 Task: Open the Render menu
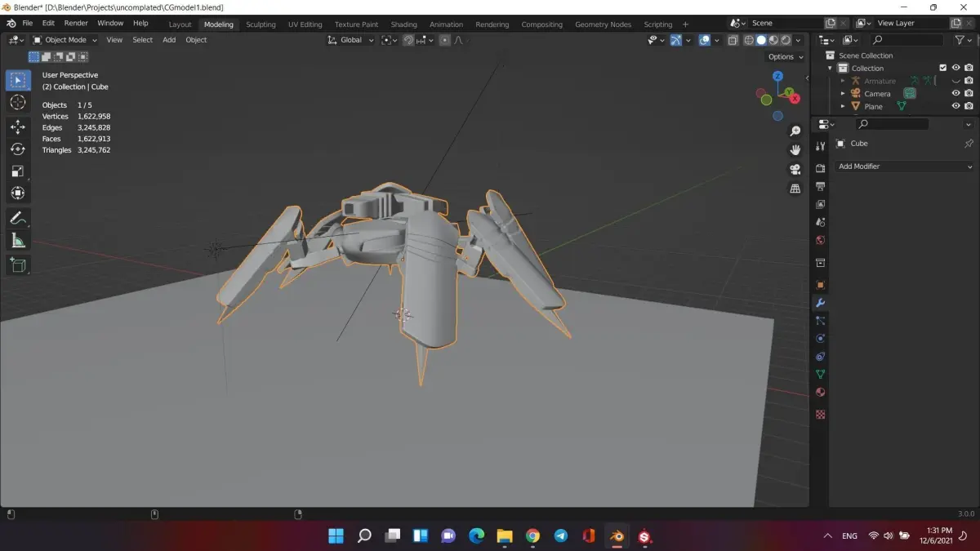pos(76,23)
